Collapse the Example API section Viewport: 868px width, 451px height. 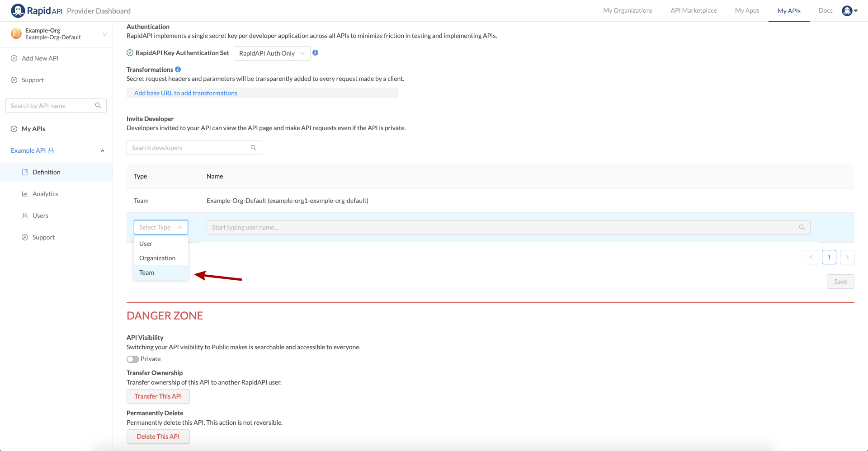click(x=103, y=150)
